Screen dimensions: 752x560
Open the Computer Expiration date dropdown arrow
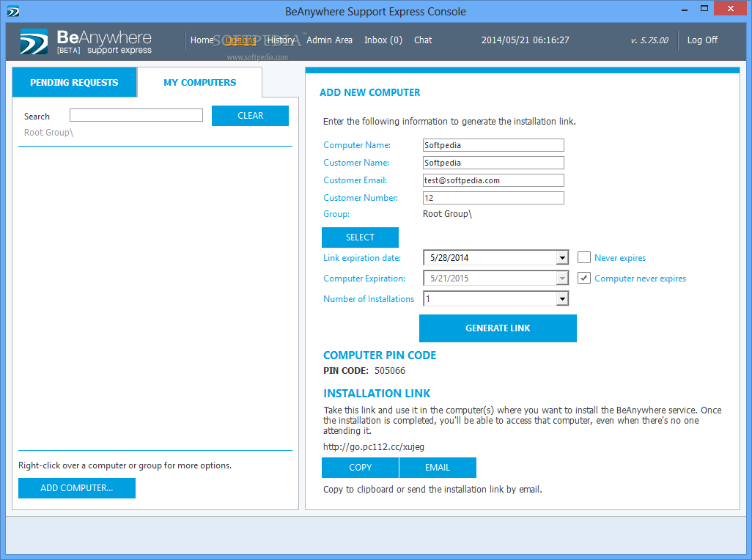[562, 279]
